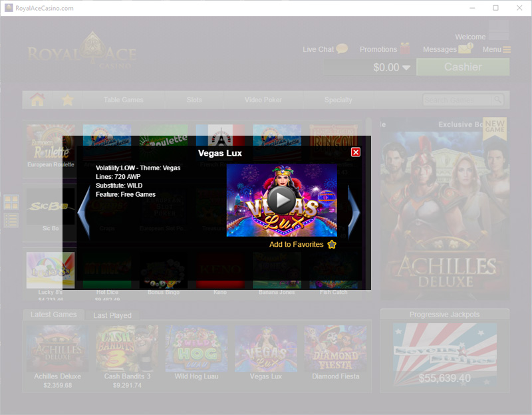Click the Live Chat text link
The image size is (532, 415).
pos(319,49)
